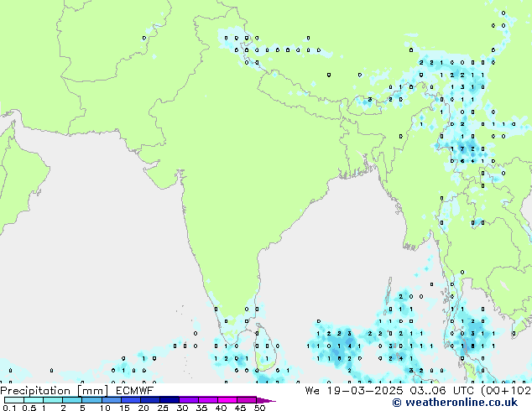Screen dimensions: 532x411
Task: Click the "45" legend scale label
Action: click(x=240, y=408)
